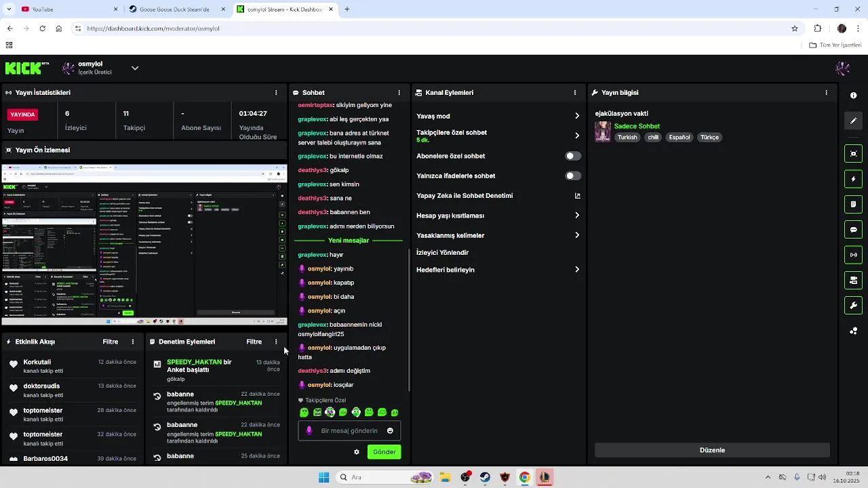Open chat settings gear next to Gönder
The height and width of the screenshot is (488, 868).
(357, 452)
